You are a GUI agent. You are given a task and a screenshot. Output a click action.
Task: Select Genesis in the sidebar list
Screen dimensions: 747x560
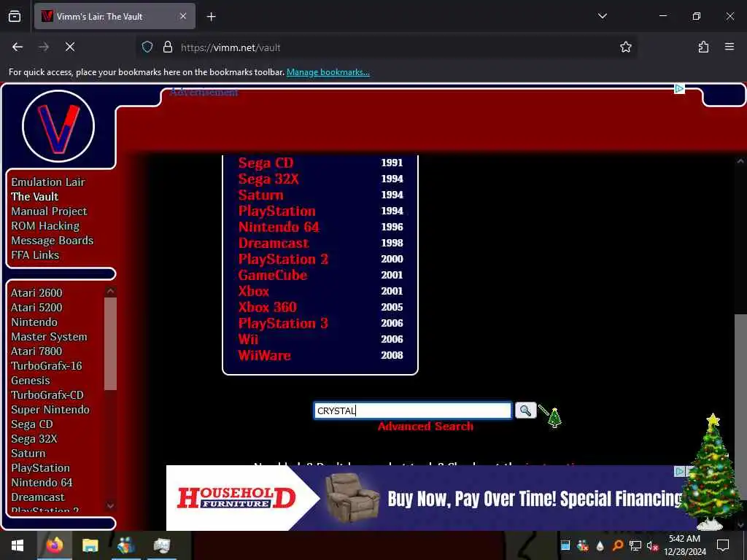pyautogui.click(x=31, y=381)
